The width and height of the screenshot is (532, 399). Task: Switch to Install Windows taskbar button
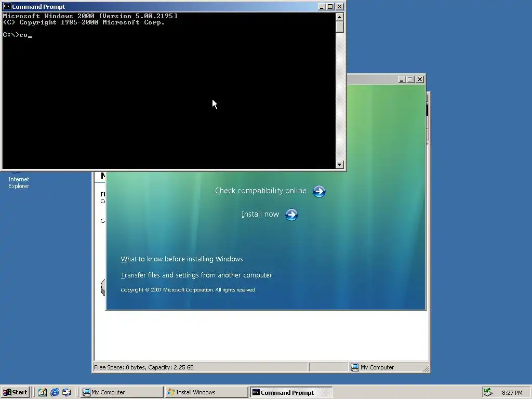pyautogui.click(x=207, y=392)
